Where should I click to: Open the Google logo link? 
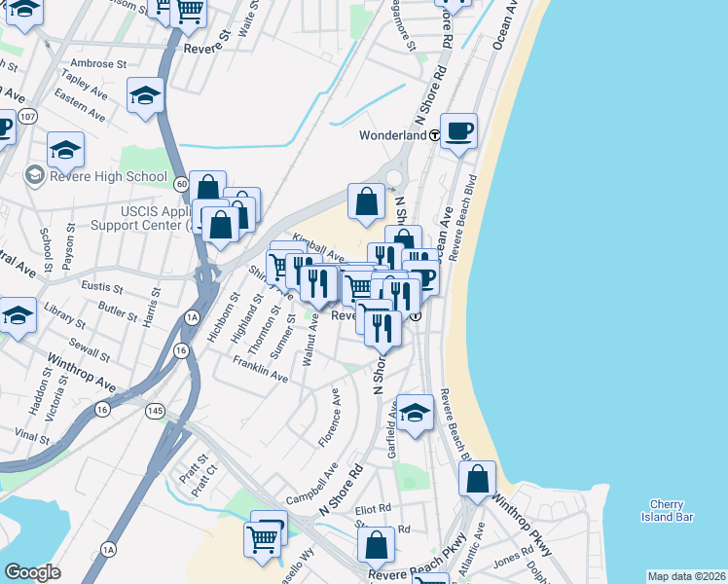(x=32, y=572)
